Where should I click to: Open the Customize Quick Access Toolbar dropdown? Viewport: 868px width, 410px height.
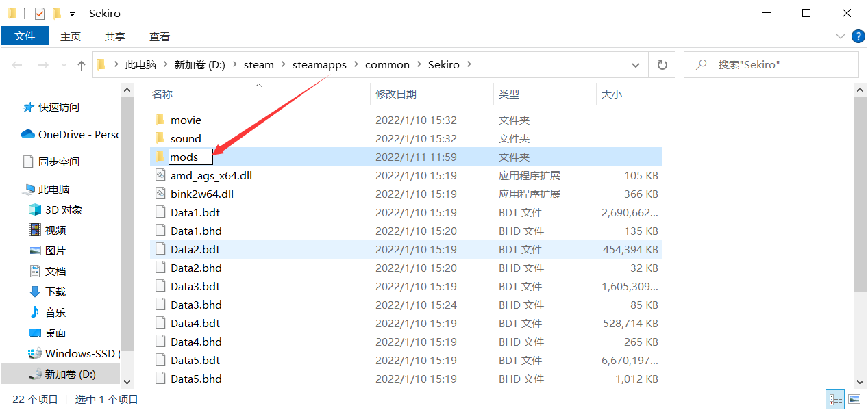click(x=72, y=14)
